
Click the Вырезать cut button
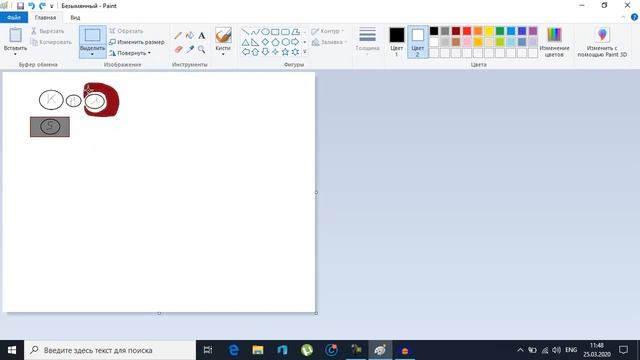click(x=48, y=31)
